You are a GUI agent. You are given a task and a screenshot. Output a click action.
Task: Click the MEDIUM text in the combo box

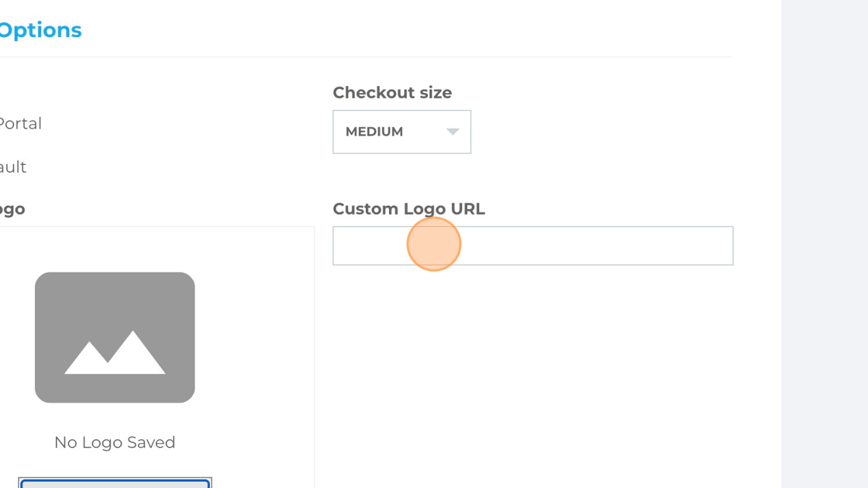pyautogui.click(x=374, y=132)
